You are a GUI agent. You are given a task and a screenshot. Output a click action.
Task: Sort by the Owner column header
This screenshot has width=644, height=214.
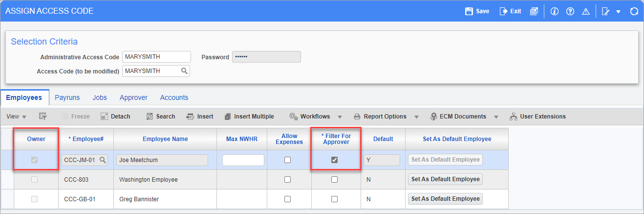tap(36, 139)
